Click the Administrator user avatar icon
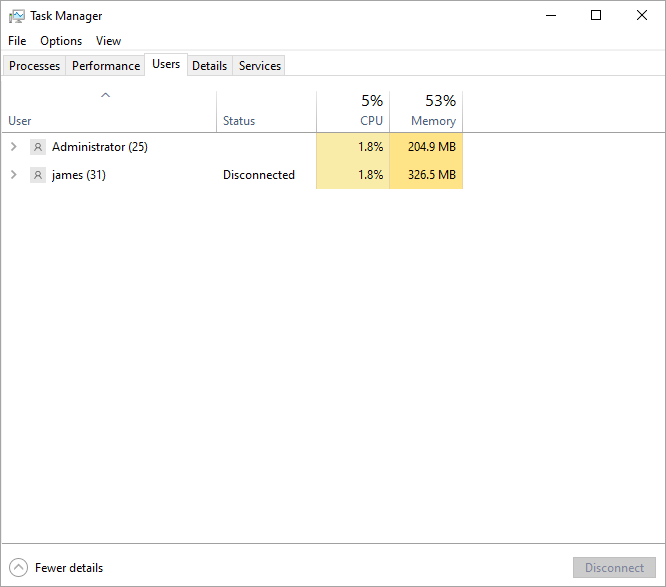The width and height of the screenshot is (666, 587). pyautogui.click(x=38, y=147)
